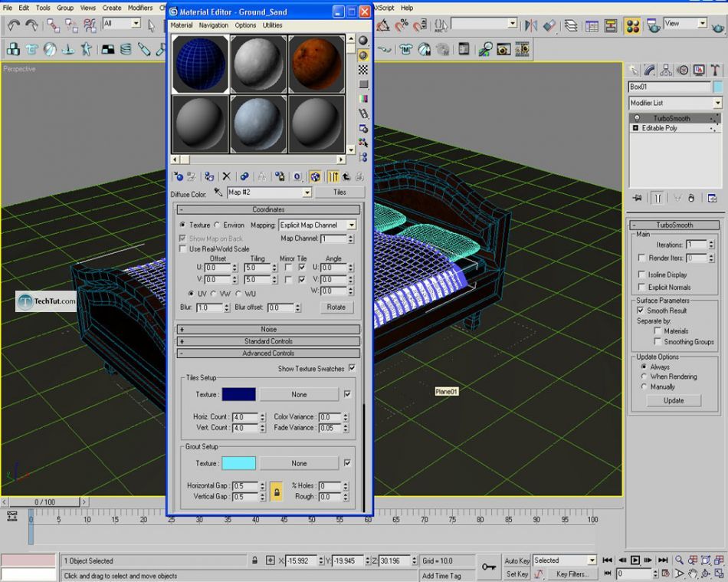
Task: Toggle Show Texture Swatches checkbox
Action: (352, 368)
